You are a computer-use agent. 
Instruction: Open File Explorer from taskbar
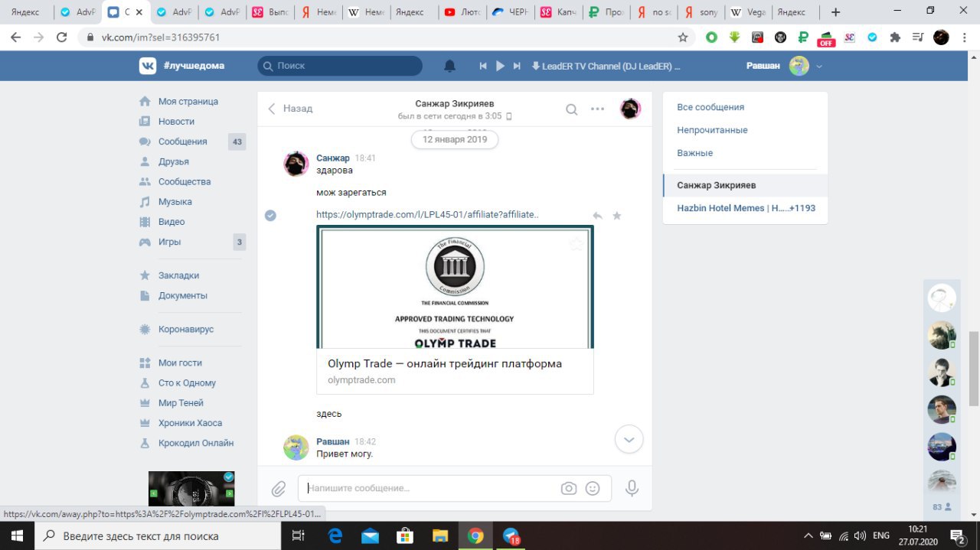point(439,535)
